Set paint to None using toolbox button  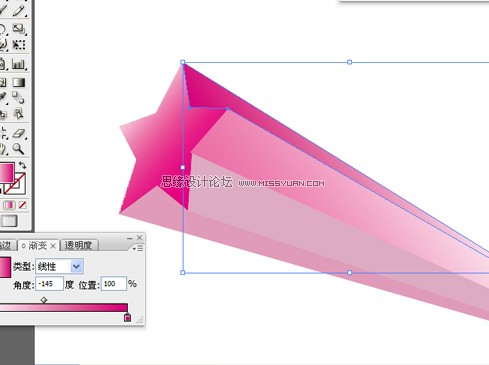tap(23, 205)
